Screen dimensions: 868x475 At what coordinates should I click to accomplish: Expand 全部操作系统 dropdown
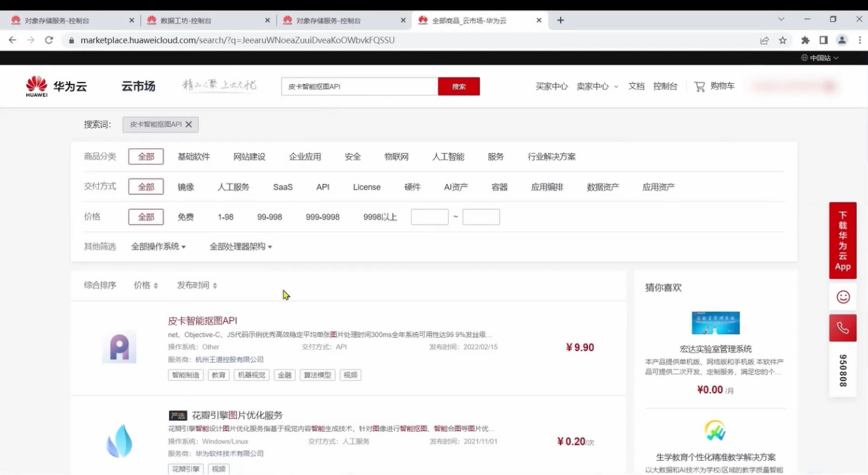coord(158,247)
